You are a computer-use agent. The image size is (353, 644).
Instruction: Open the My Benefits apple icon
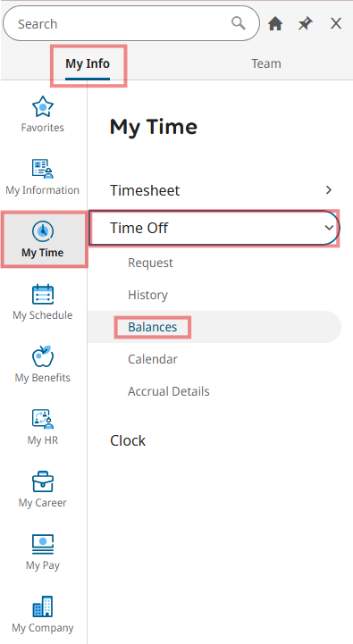click(x=43, y=356)
